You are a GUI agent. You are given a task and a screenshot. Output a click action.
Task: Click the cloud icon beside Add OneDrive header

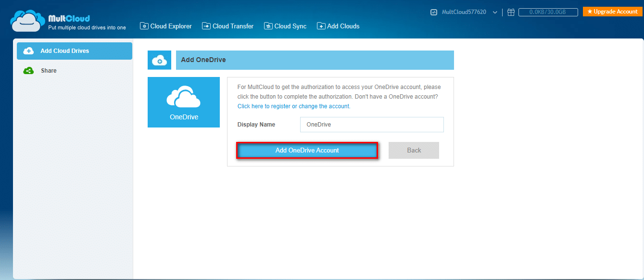coord(159,60)
